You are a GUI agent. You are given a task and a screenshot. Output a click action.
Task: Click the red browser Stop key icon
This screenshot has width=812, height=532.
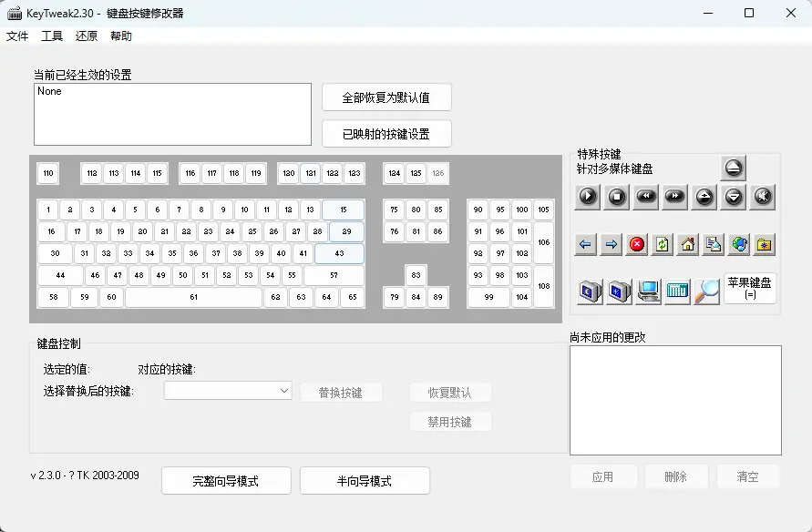(x=636, y=244)
